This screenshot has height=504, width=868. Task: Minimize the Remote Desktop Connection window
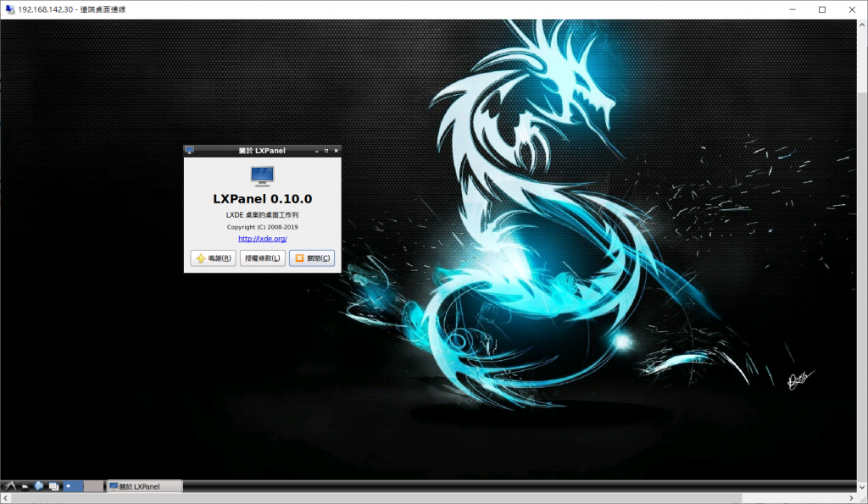pos(793,9)
